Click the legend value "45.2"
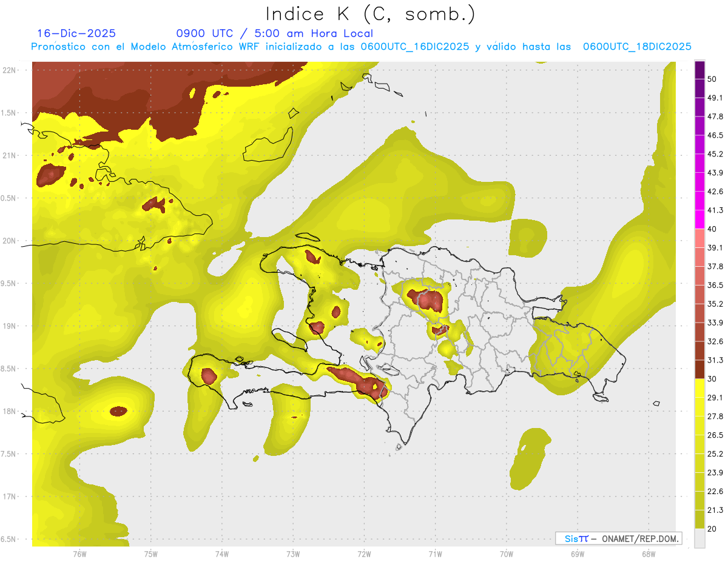This screenshot has width=728, height=562. click(715, 154)
